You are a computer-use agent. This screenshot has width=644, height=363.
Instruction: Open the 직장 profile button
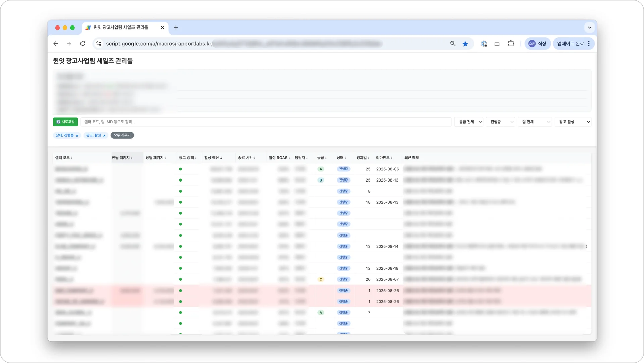click(537, 44)
